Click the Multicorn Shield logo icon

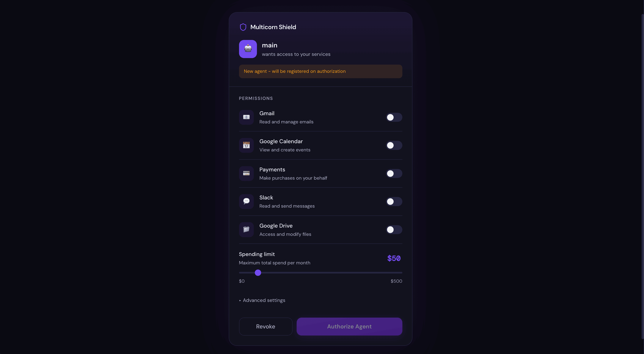(243, 27)
